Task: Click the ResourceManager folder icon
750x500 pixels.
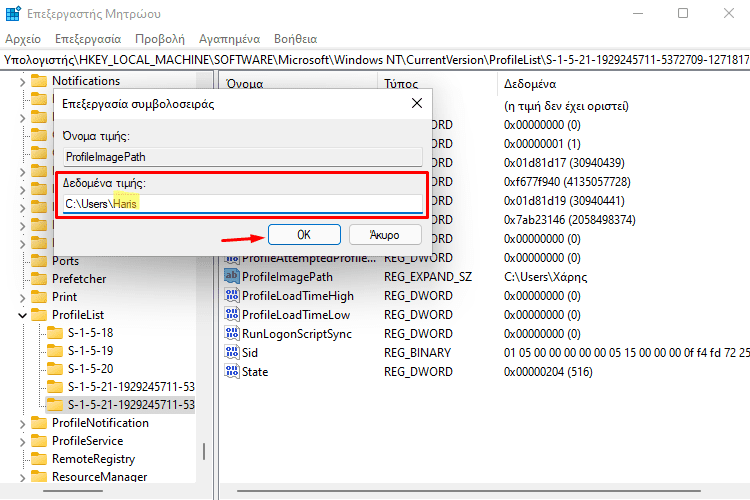Action: click(x=40, y=478)
